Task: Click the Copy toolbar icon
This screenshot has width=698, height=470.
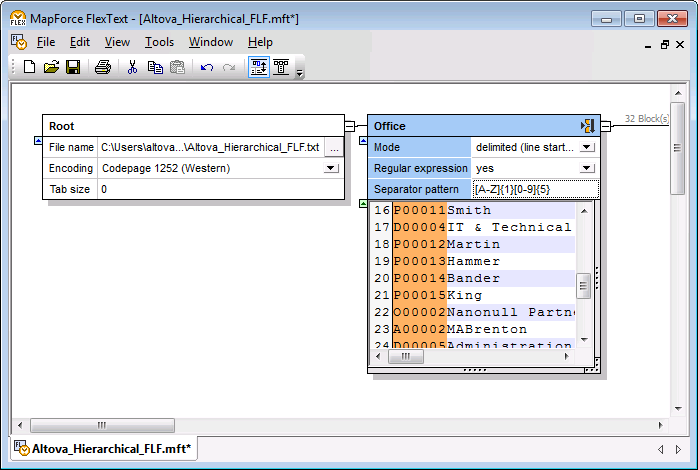Action: (x=155, y=67)
